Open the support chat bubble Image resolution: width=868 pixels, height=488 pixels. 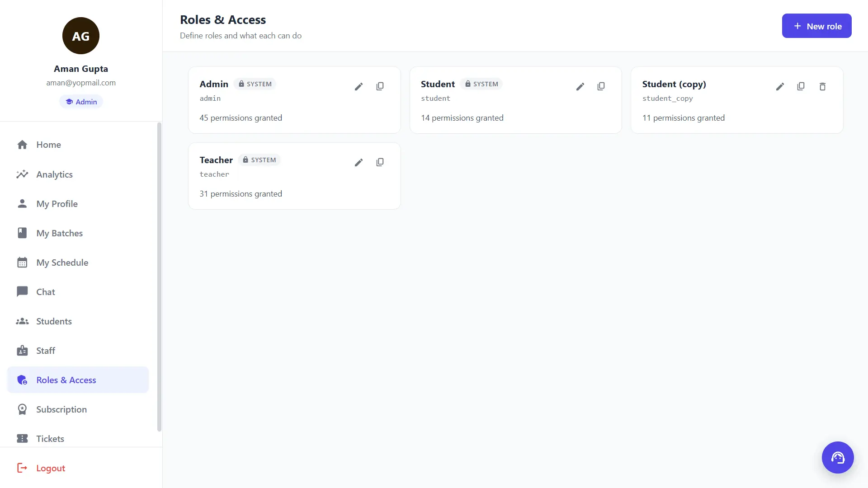(838, 457)
